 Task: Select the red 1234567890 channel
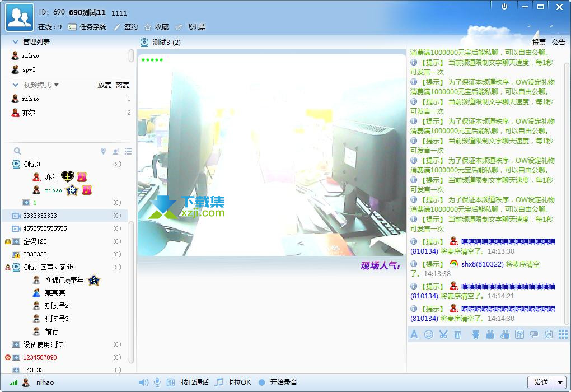pos(65,357)
